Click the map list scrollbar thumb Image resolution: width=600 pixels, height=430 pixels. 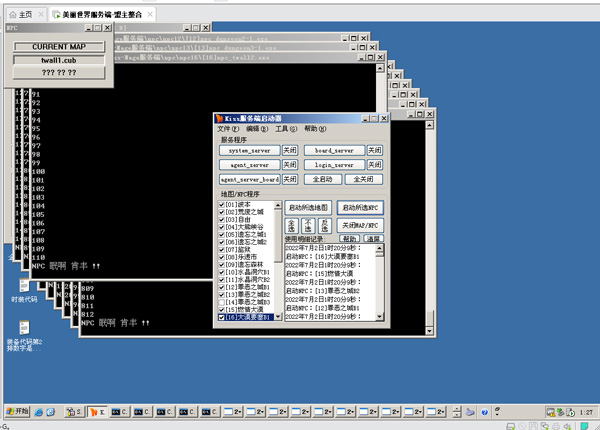click(x=278, y=236)
